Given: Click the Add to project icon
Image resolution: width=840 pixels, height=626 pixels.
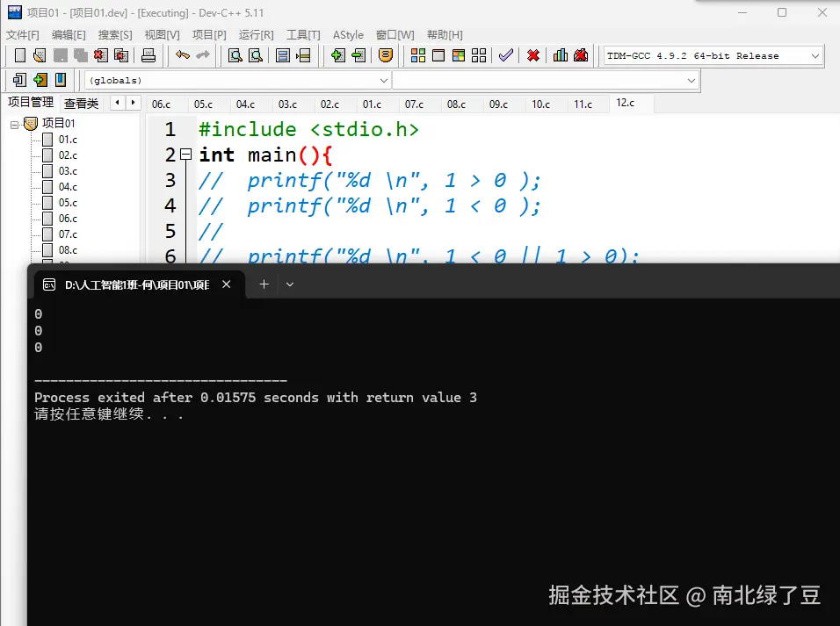Looking at the screenshot, I should click(x=338, y=55).
